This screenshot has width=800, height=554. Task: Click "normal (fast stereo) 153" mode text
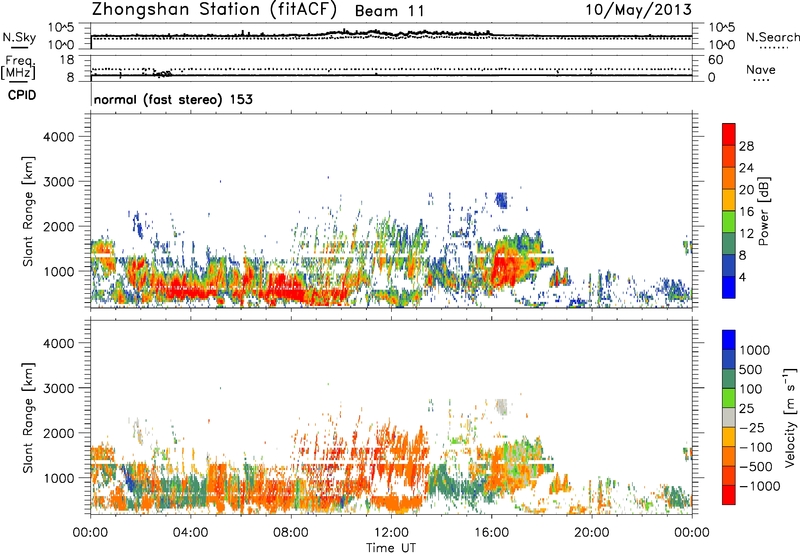click(x=173, y=99)
